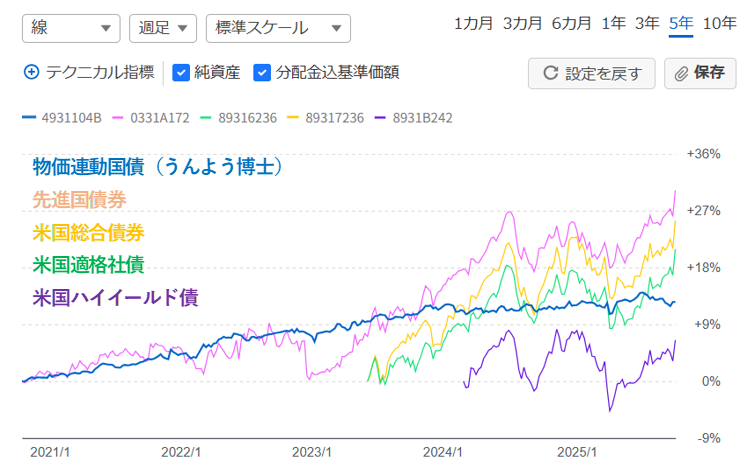Viewport: 751px width, 470px height.
Task: Open the 線 chart type dropdown
Action: pyautogui.click(x=70, y=28)
